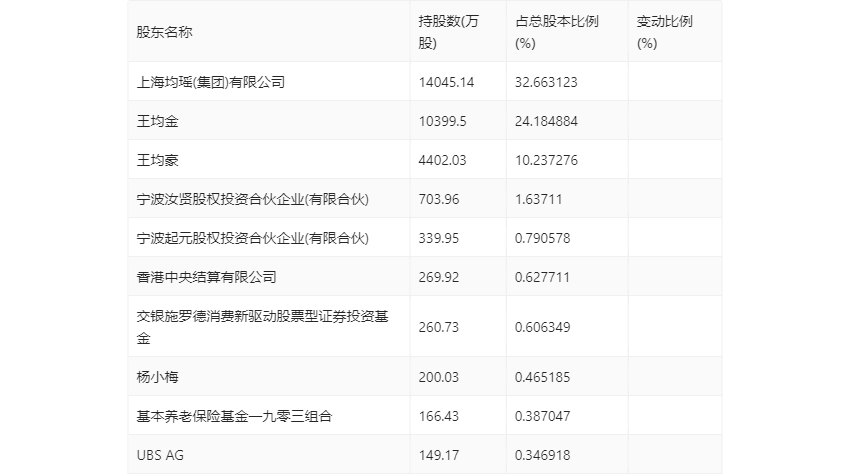Click the 703.96 shares value
Viewport: 850px width, 474px height.
[x=439, y=199]
